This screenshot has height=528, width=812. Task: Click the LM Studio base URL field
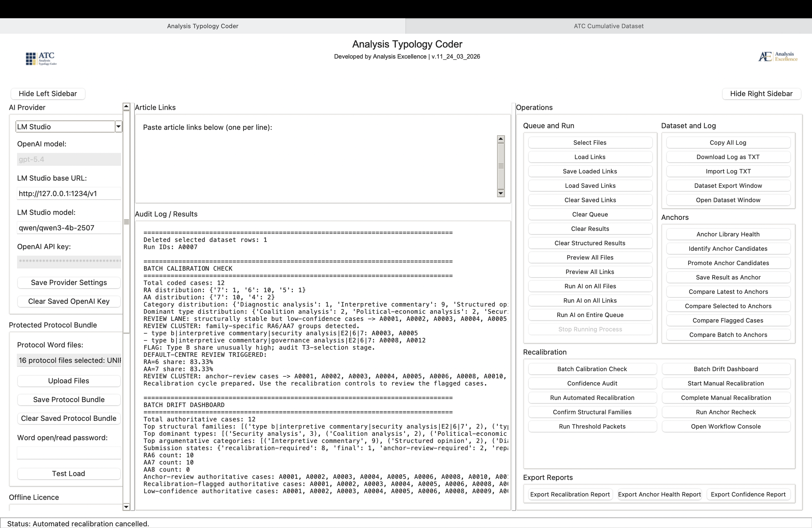coord(68,193)
